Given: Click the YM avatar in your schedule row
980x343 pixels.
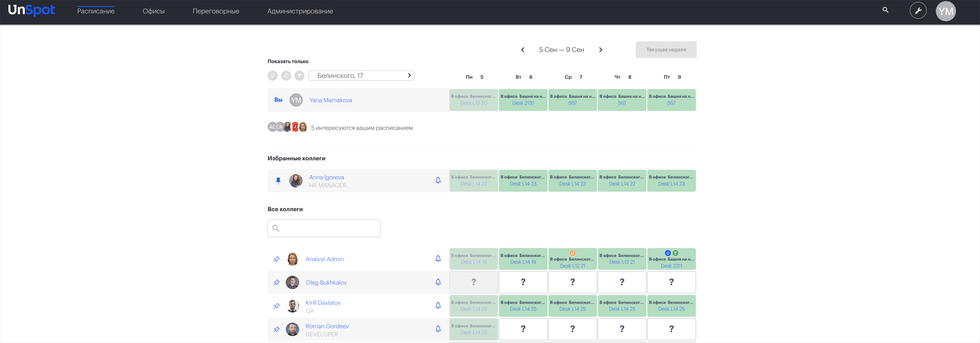Looking at the screenshot, I should coord(296,100).
